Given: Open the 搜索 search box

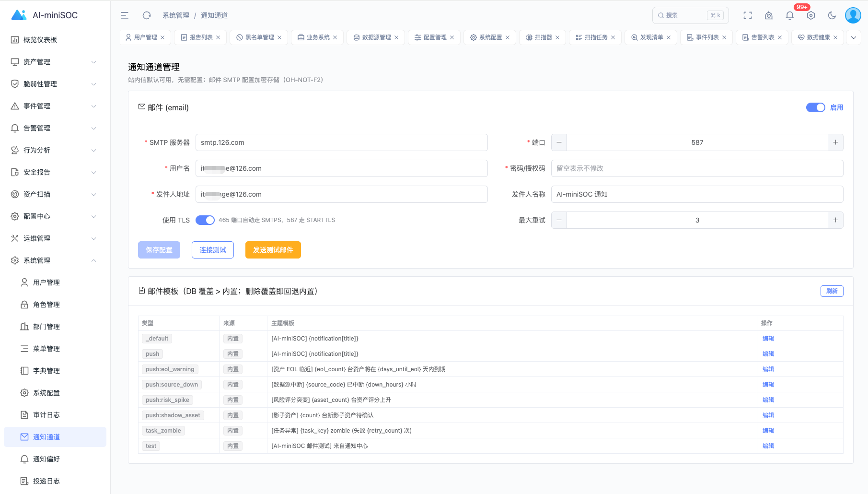Looking at the screenshot, I should (691, 15).
